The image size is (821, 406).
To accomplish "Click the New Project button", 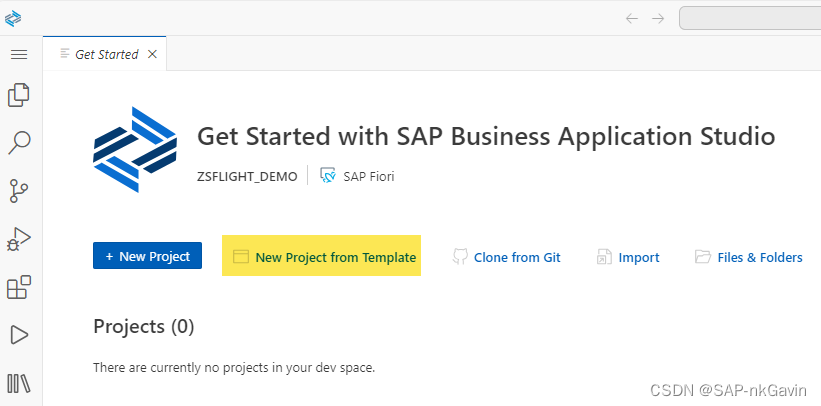I will pyautogui.click(x=148, y=256).
